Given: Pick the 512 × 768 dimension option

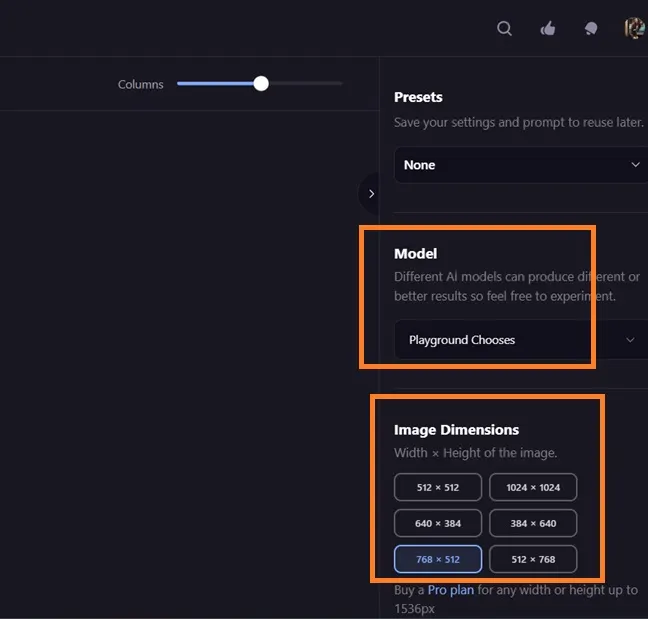Looking at the screenshot, I should 533,559.
